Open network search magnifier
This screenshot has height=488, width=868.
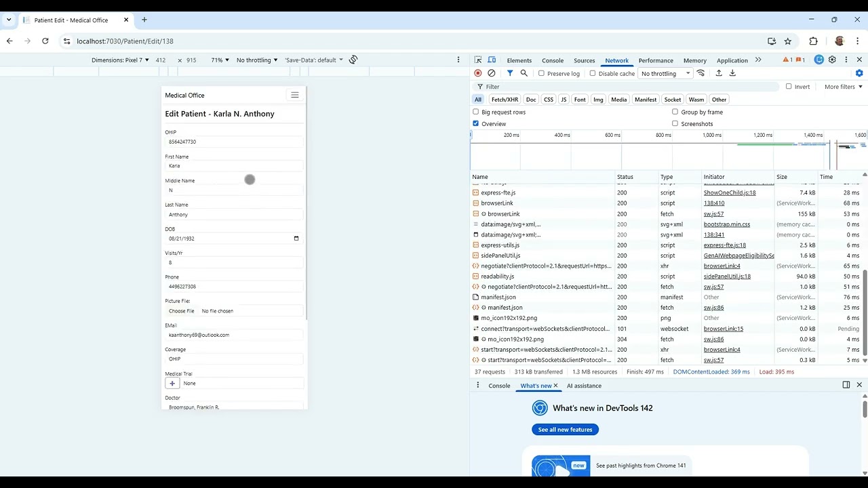[x=524, y=73]
